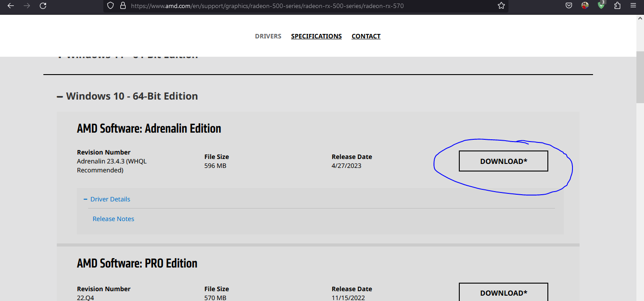The width and height of the screenshot is (644, 301).
Task: Collapse the Windows 10 - 64-Bit Edition section
Action: pos(127,96)
